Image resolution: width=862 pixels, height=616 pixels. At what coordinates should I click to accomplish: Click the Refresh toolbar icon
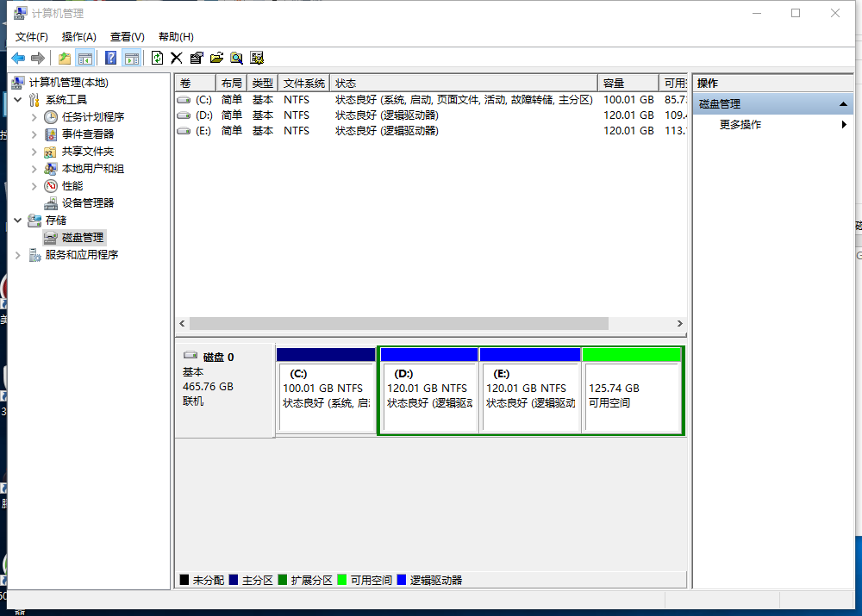[x=157, y=58]
